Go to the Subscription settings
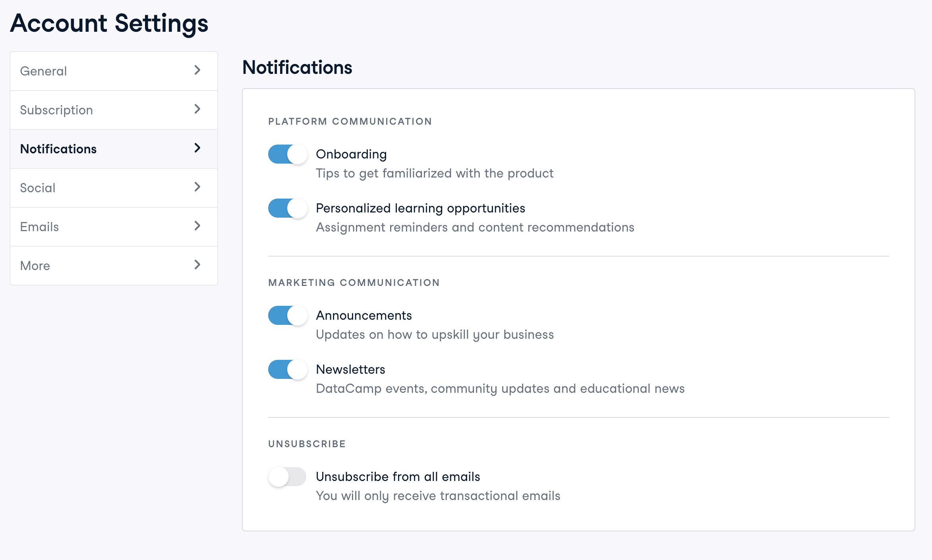 coord(56,110)
